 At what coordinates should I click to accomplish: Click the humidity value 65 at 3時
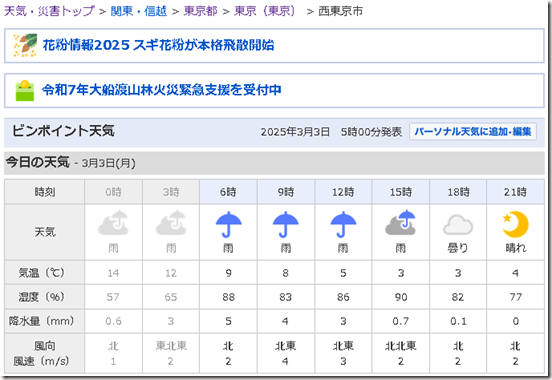(171, 297)
